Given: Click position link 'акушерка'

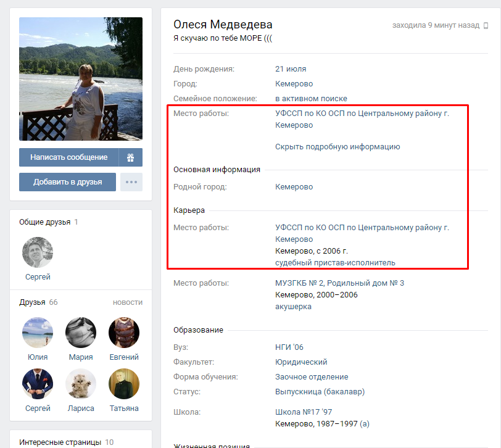Looking at the screenshot, I should [293, 307].
